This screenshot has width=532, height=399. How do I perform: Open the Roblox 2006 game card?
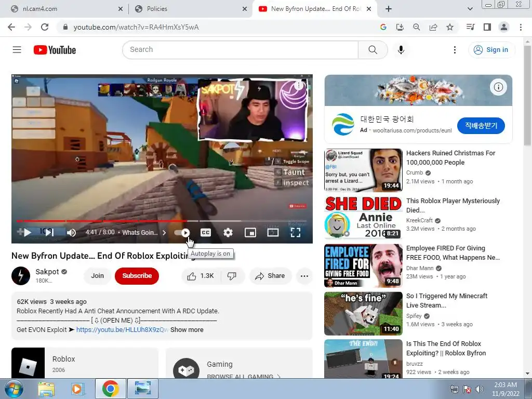pos(85,363)
